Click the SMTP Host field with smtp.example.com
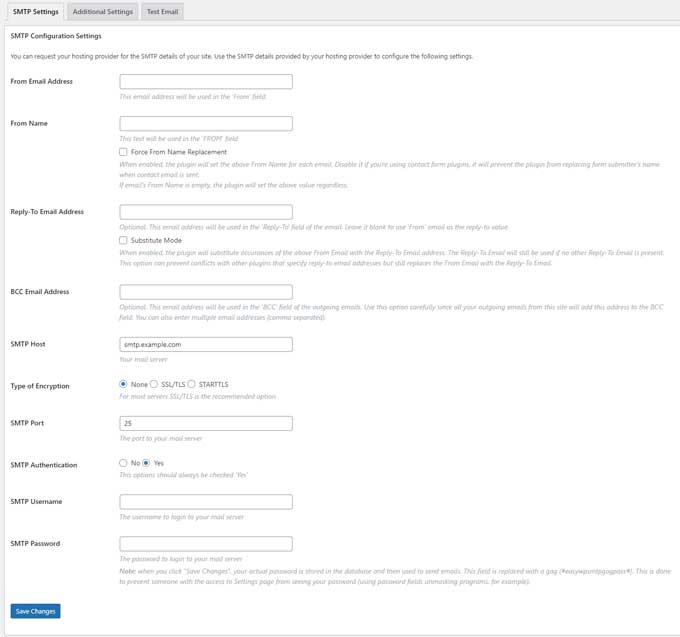 click(x=206, y=344)
